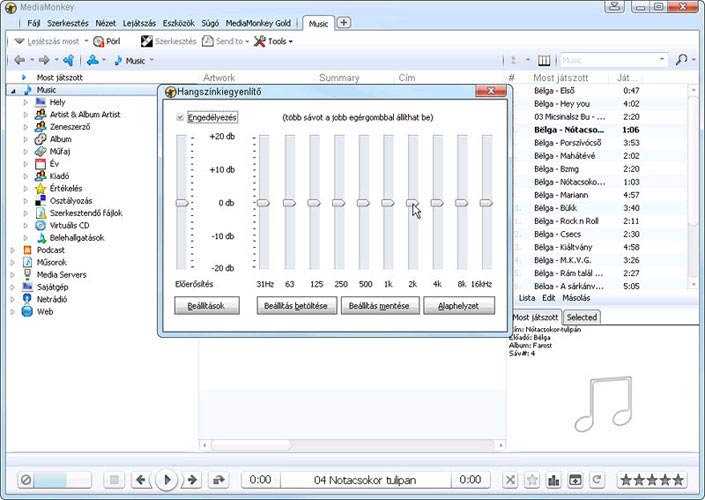Collapse the Music tree node

[13, 90]
